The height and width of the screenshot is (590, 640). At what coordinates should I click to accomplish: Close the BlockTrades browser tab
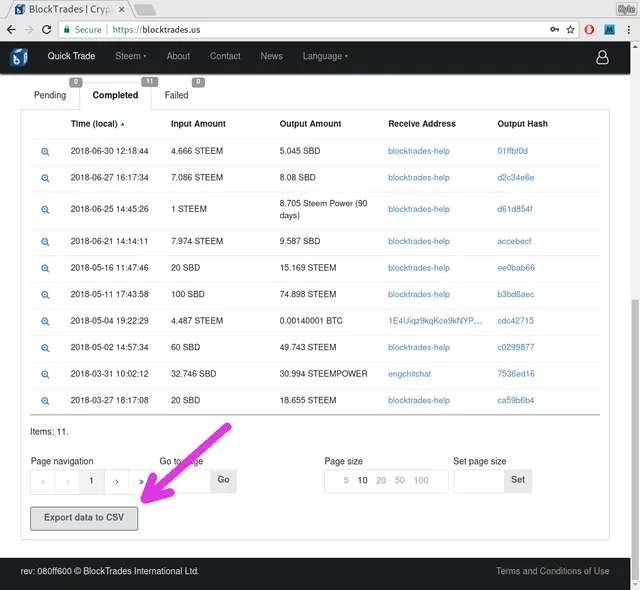[121, 9]
